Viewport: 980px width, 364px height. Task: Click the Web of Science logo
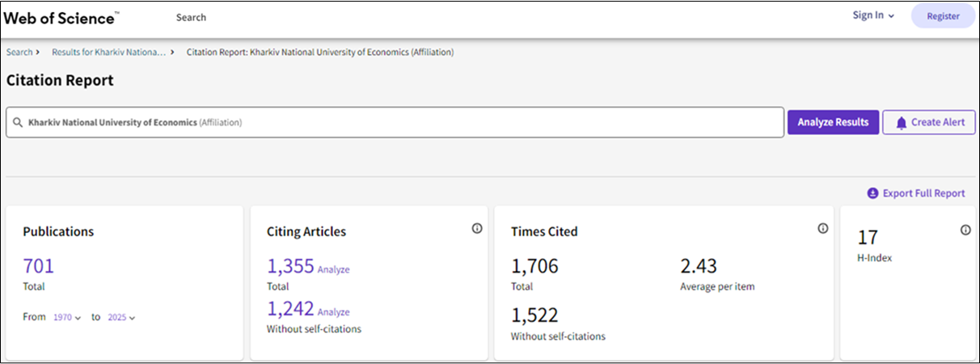[61, 17]
